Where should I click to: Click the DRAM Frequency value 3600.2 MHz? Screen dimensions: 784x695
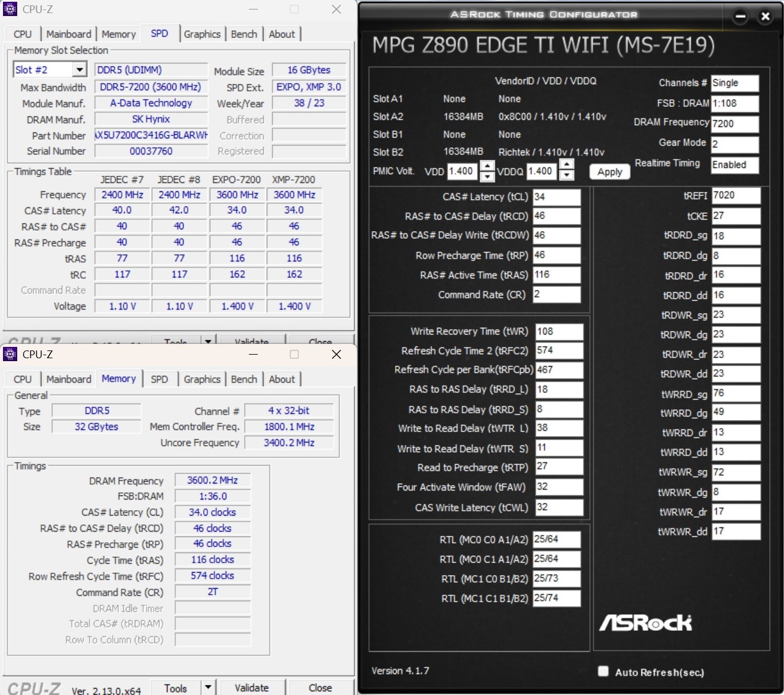pyautogui.click(x=213, y=480)
